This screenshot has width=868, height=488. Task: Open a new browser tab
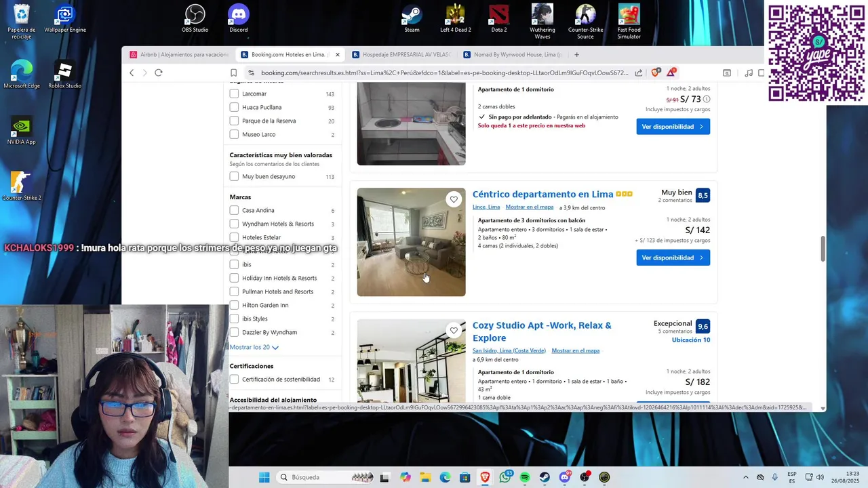577,54
